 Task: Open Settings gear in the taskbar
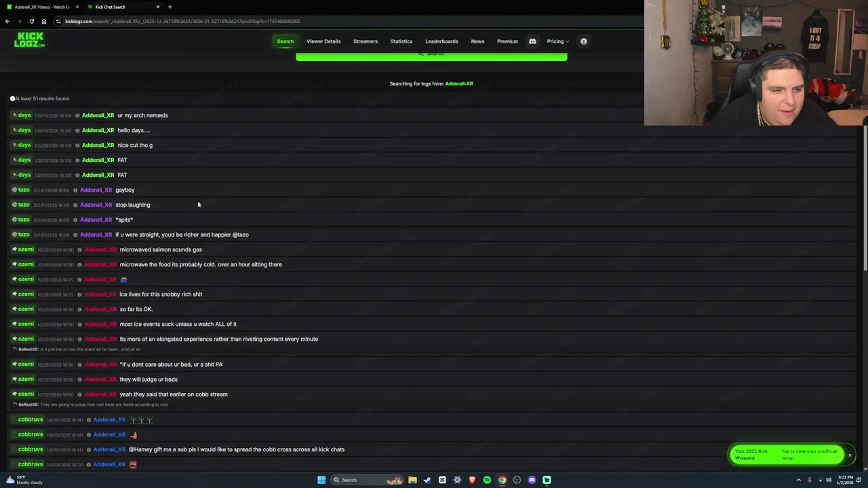point(457,480)
